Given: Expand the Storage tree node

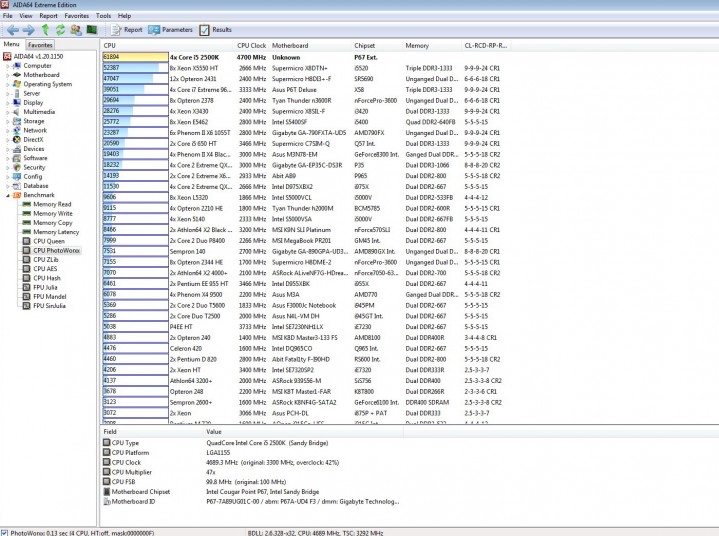Looking at the screenshot, I should point(7,122).
